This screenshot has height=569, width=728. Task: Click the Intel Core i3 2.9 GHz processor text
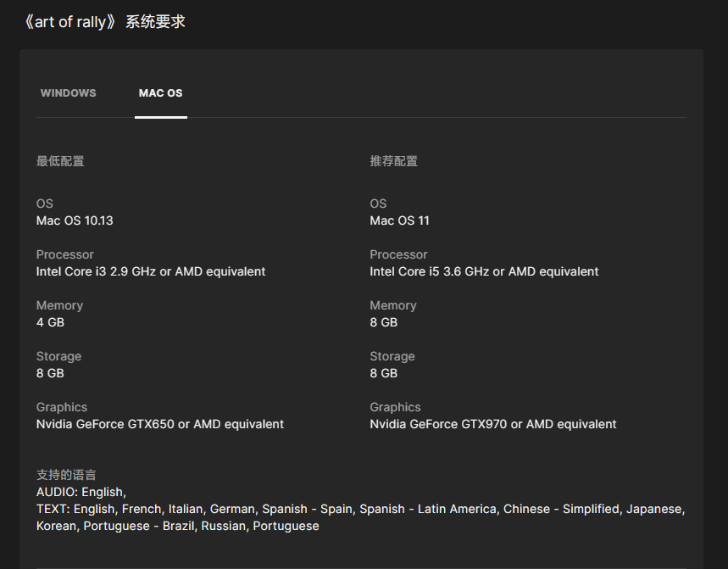[x=151, y=271]
